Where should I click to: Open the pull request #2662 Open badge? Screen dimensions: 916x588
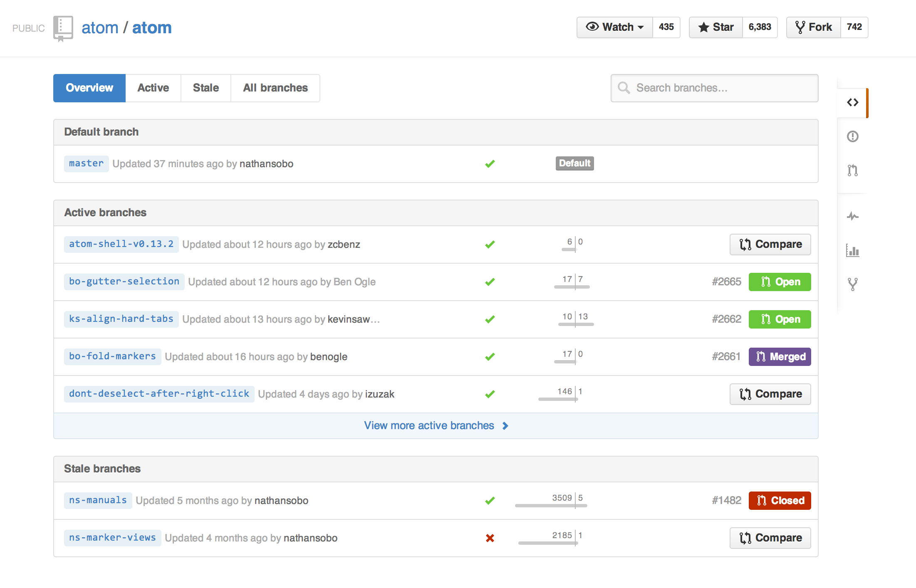coord(780,319)
